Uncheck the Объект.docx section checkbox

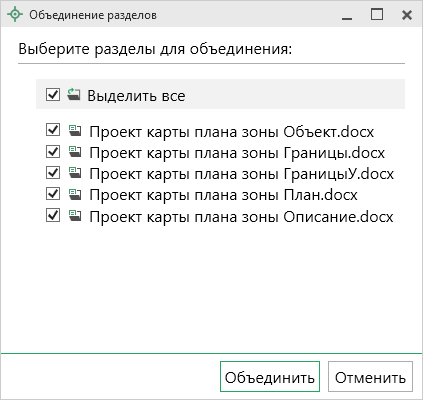tap(53, 130)
